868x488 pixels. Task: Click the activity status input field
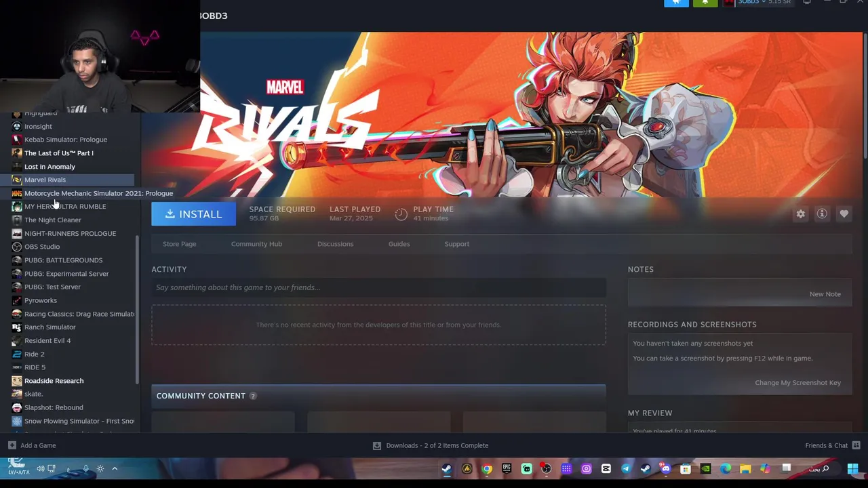[378, 287]
